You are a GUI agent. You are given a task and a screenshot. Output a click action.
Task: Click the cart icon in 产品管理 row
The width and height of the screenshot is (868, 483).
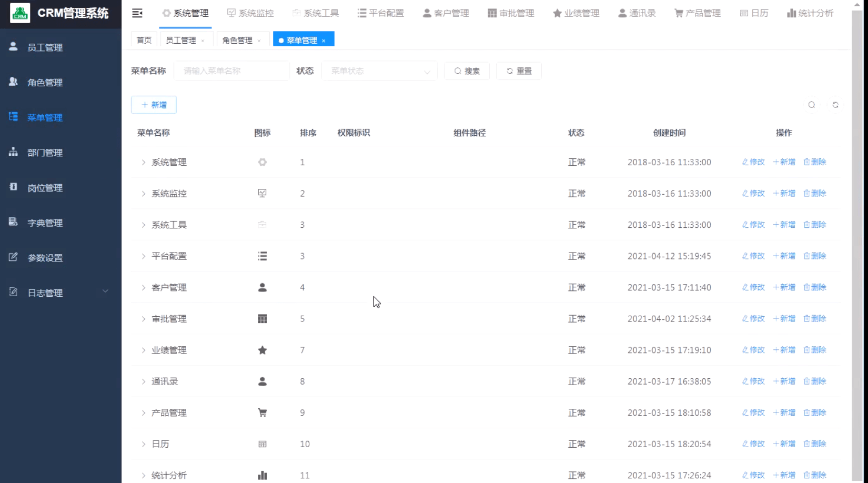[x=263, y=412]
